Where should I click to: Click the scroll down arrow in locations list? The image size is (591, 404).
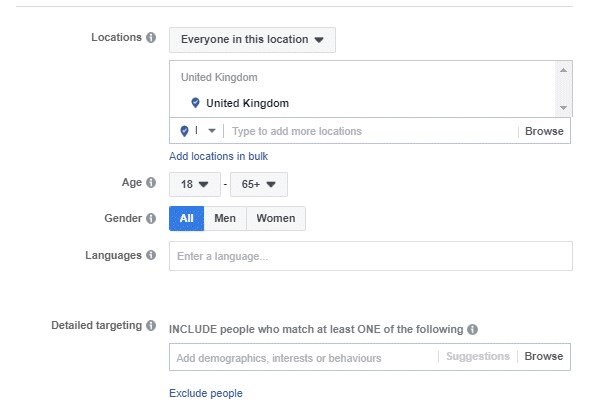[x=563, y=108]
